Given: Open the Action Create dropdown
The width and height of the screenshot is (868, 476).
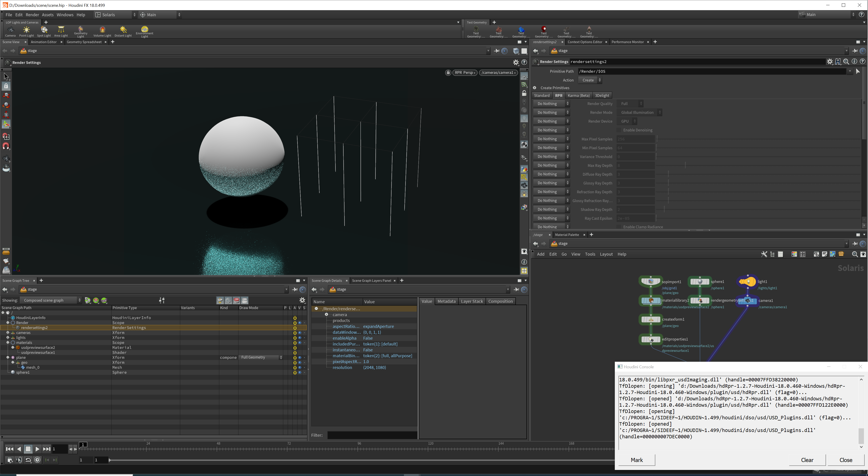Looking at the screenshot, I should coord(590,80).
